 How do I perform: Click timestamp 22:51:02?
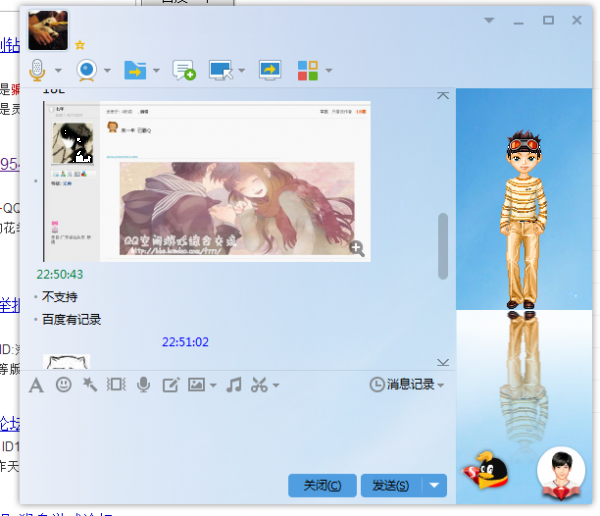[x=186, y=341]
